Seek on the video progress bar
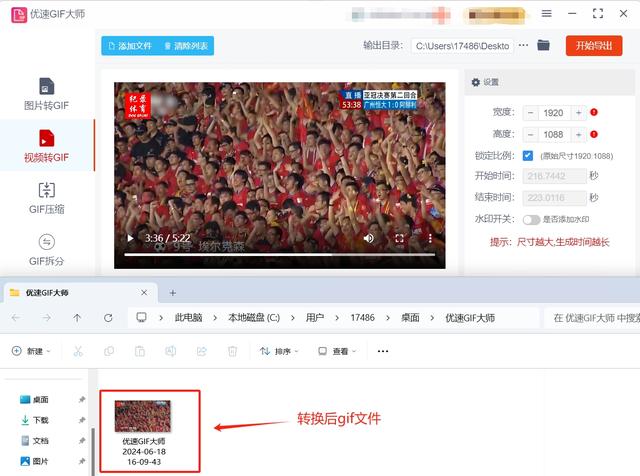The height and width of the screenshot is (476, 640). pos(280,254)
